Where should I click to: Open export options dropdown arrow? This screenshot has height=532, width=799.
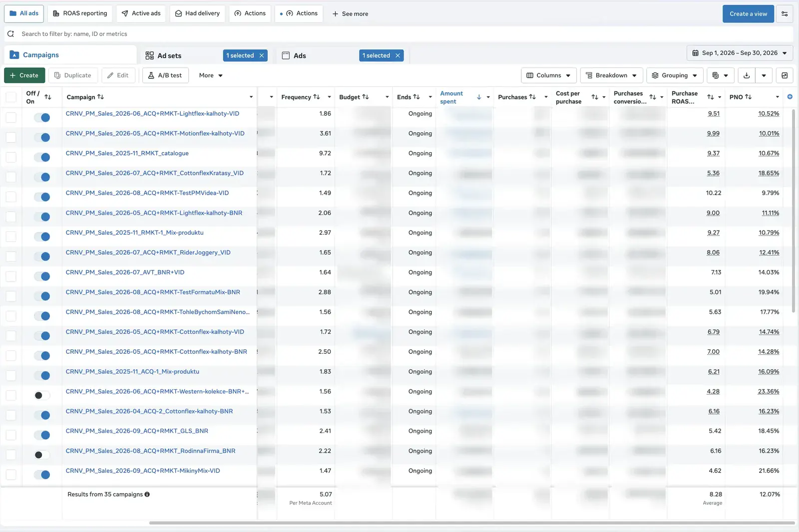pos(764,75)
